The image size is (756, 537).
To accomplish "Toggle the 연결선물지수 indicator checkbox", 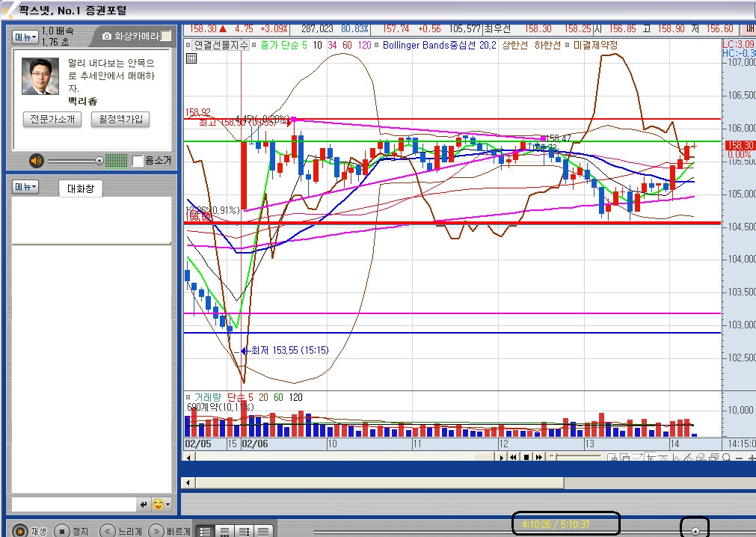I will (189, 45).
